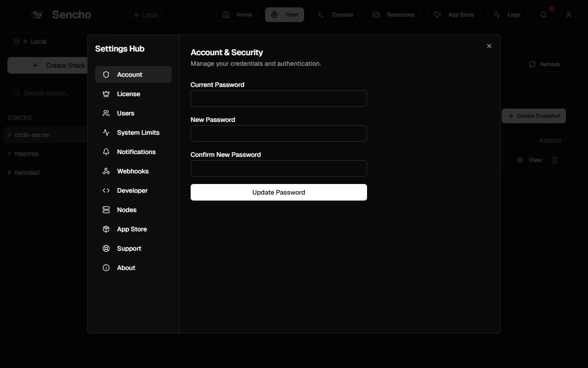Click the App Store box icon in sidebar

click(x=106, y=229)
